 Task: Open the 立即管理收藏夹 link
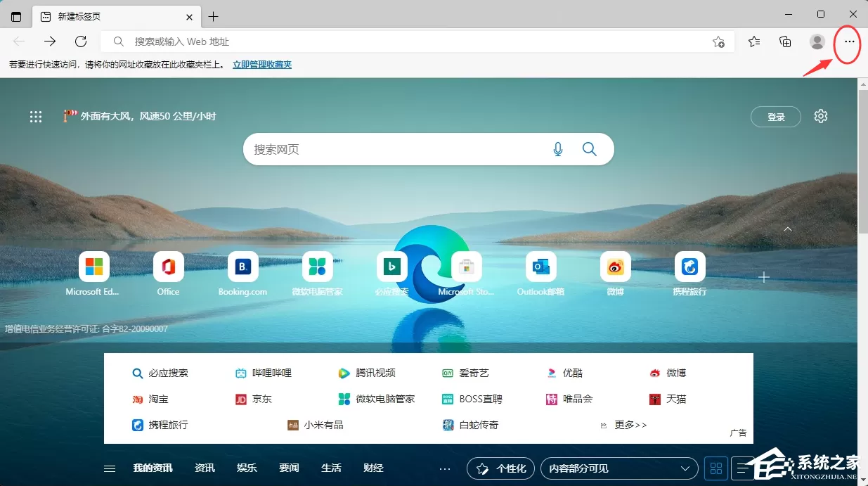coord(262,65)
